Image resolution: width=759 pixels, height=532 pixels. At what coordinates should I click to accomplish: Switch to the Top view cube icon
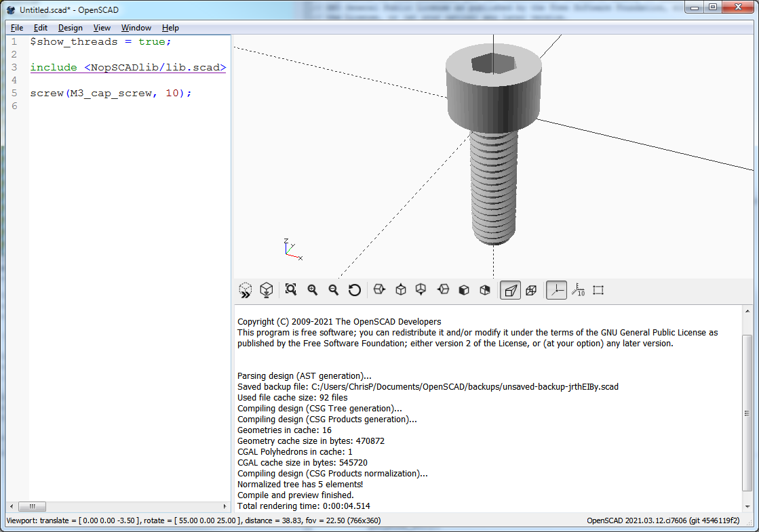tap(401, 290)
